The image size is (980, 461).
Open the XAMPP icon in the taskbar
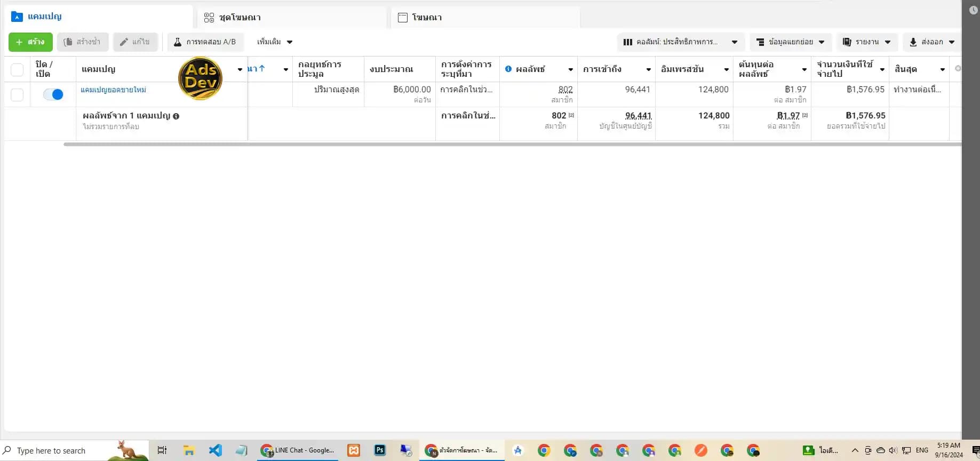[x=353, y=451]
